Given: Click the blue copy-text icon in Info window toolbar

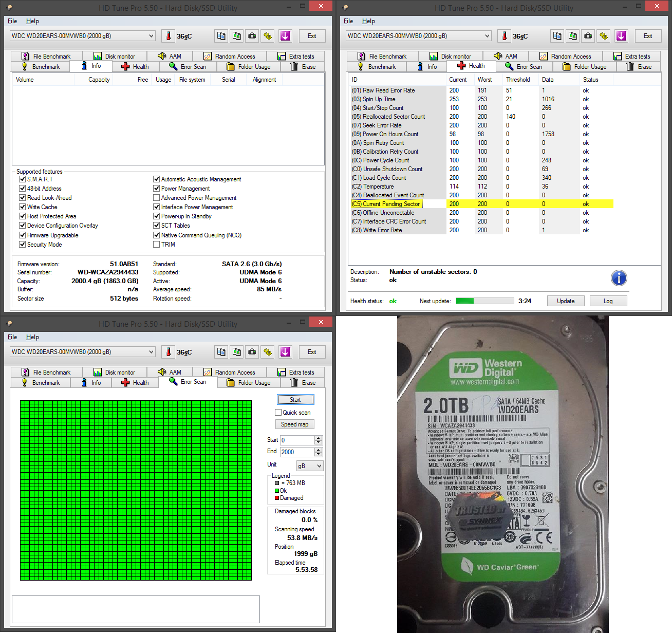Looking at the screenshot, I should click(x=221, y=36).
